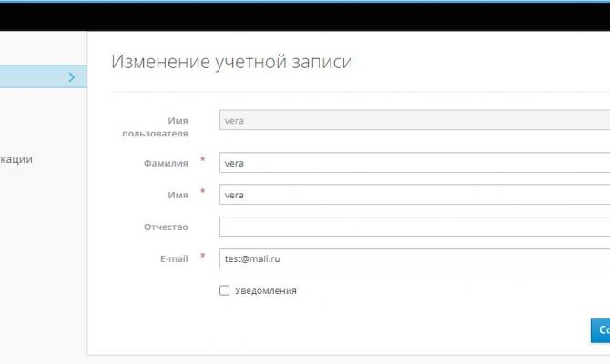Click the red asterisk beside the Имя field

click(x=203, y=193)
